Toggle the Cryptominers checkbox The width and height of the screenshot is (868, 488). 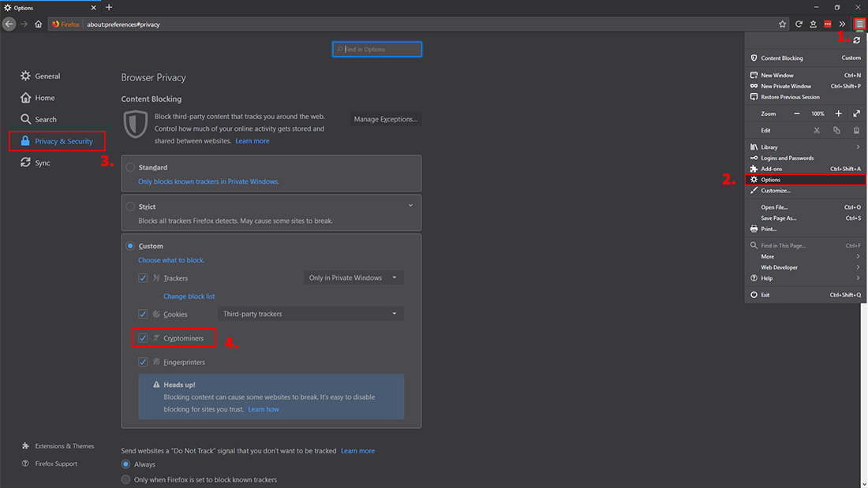point(143,338)
